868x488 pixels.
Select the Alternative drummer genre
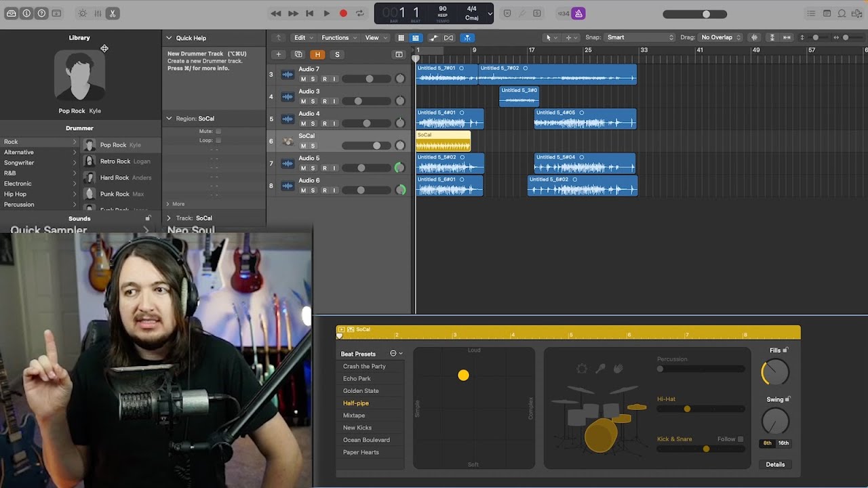coord(40,152)
